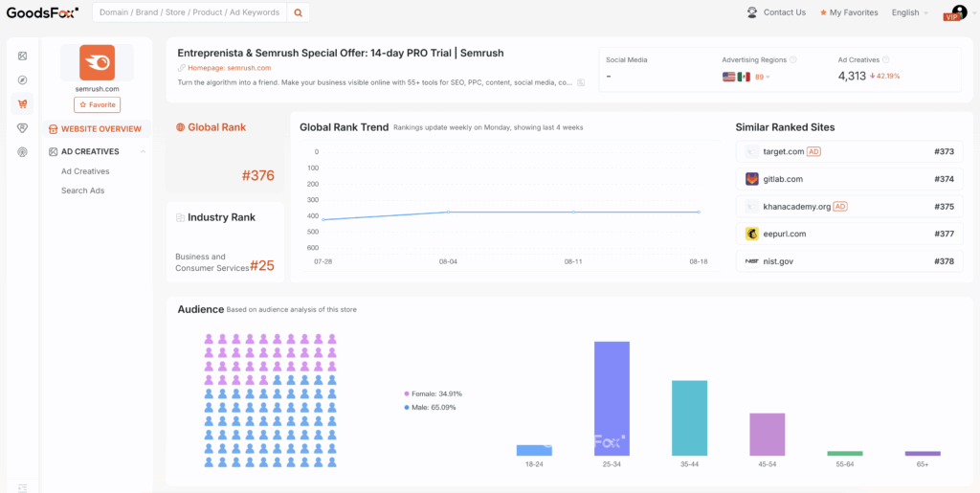
Task: Click the Semrush orange logo thumbnail
Action: 97,62
